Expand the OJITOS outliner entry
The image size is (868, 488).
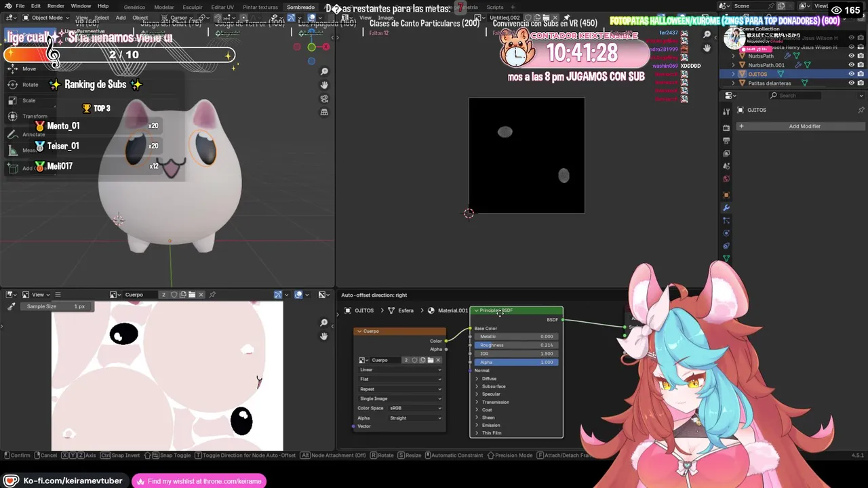click(733, 74)
